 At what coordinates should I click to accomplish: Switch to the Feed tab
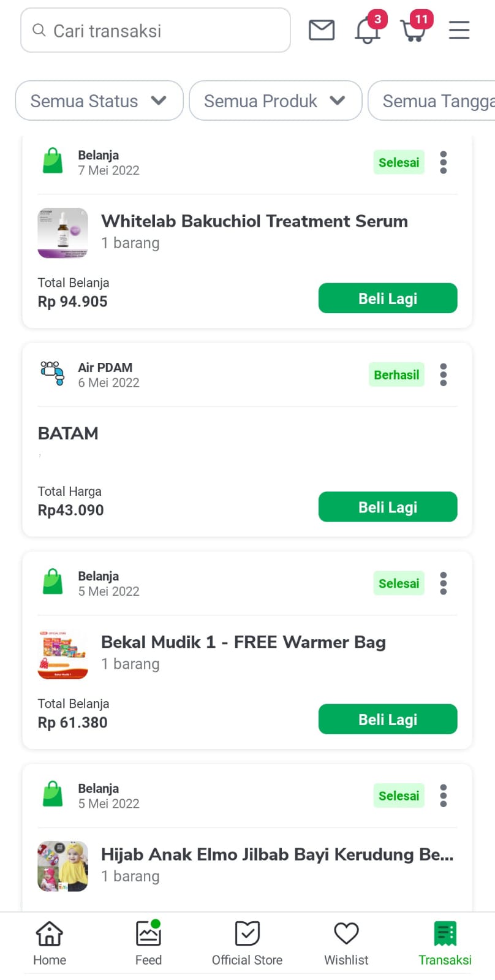click(x=148, y=943)
